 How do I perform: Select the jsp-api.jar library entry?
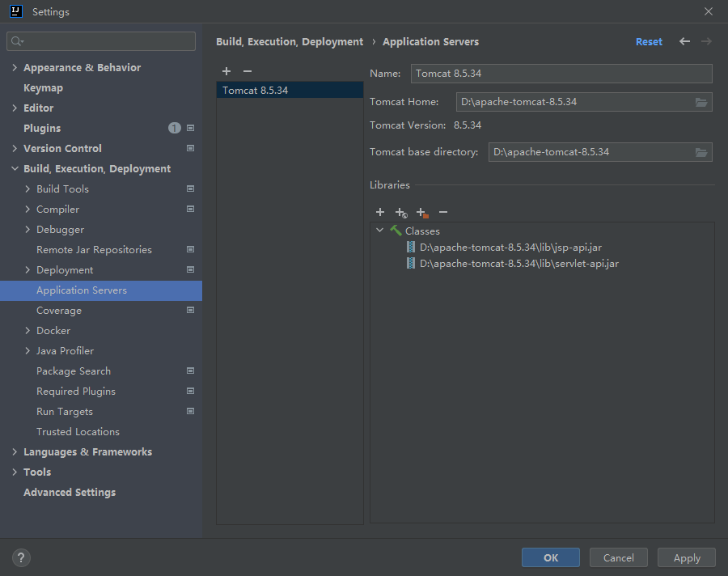click(510, 247)
